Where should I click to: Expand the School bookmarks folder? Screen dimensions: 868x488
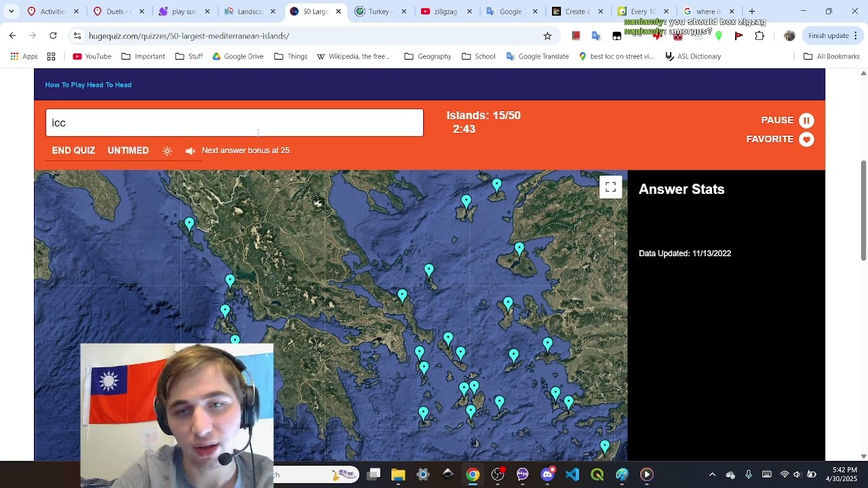pos(478,56)
